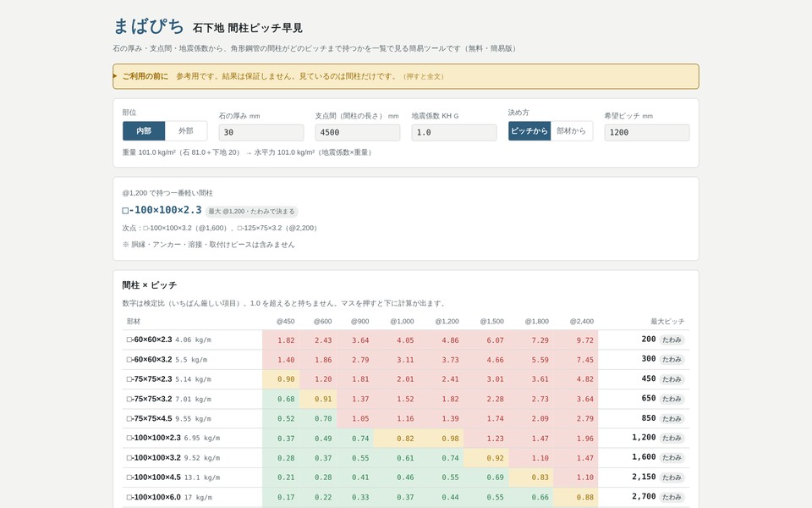Select the 内部 location option
The height and width of the screenshot is (508, 812).
tap(144, 131)
